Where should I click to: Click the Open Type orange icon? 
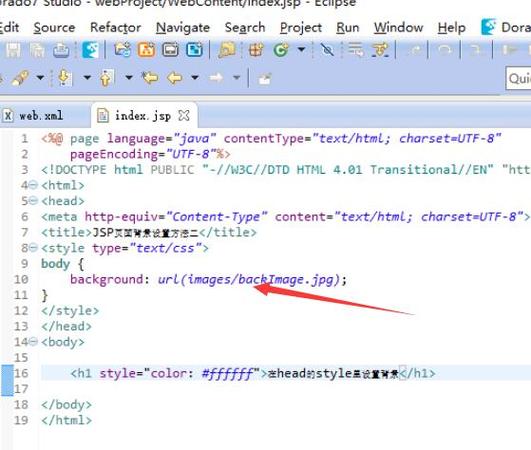click(x=146, y=50)
